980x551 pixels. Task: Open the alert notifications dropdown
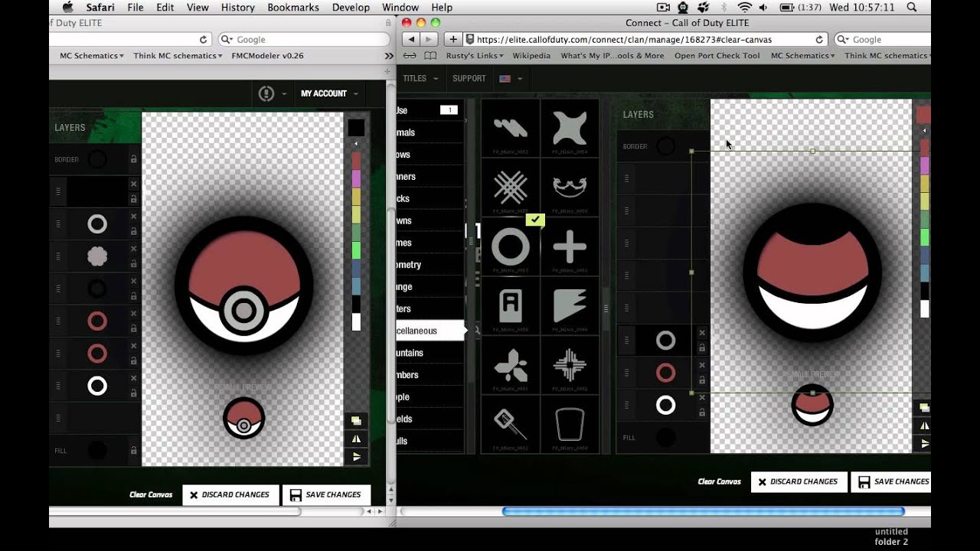(x=272, y=93)
